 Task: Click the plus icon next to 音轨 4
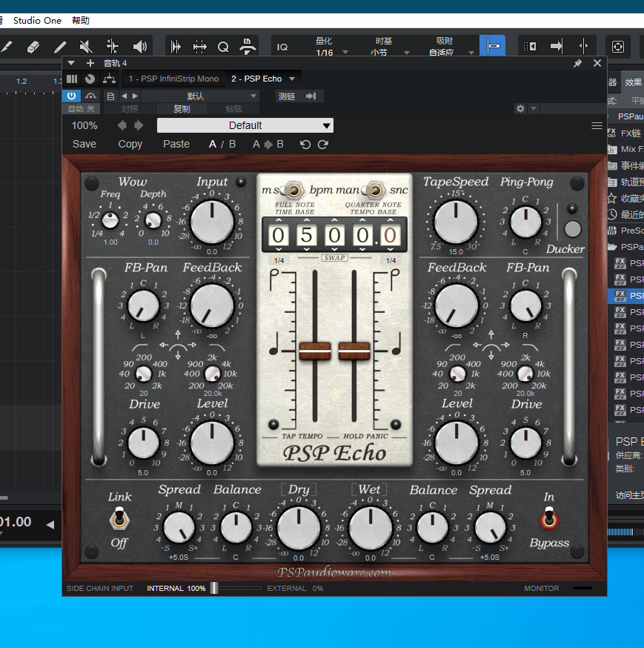click(x=90, y=63)
